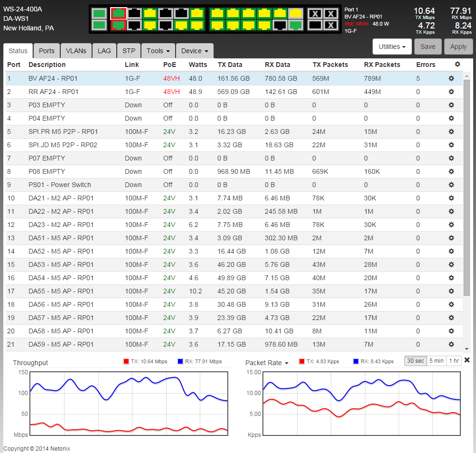The width and height of the screenshot is (476, 453).
Task: Click the port table scrollbar thumb
Action: pos(467,188)
